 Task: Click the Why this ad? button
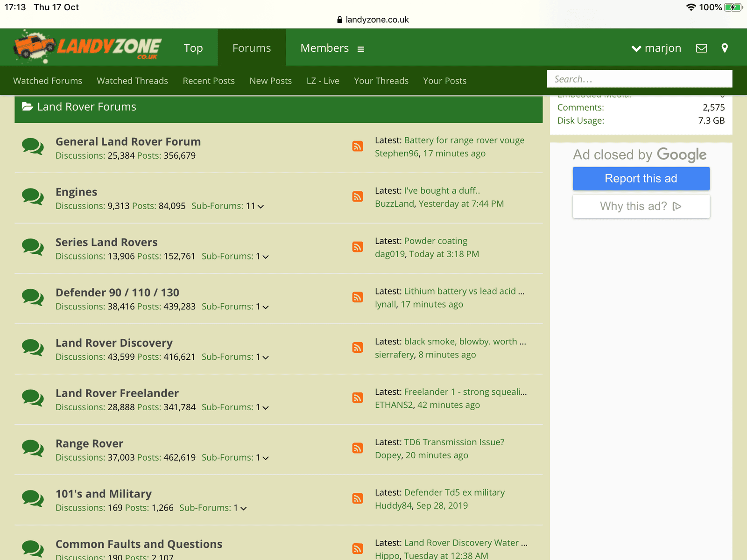[x=641, y=206]
